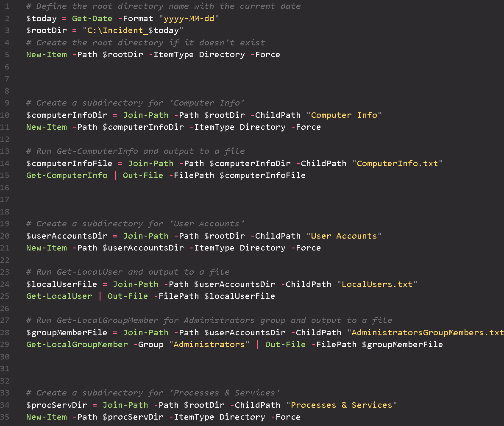Click comment about 'Processes & Services' subdirectory
The width and height of the screenshot is (504, 426).
tap(153, 393)
